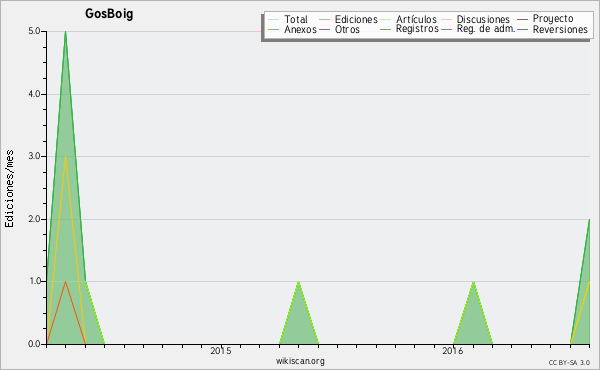The height and width of the screenshot is (370, 600).
Task: Click the wikiscan.org caption
Action: (300, 360)
